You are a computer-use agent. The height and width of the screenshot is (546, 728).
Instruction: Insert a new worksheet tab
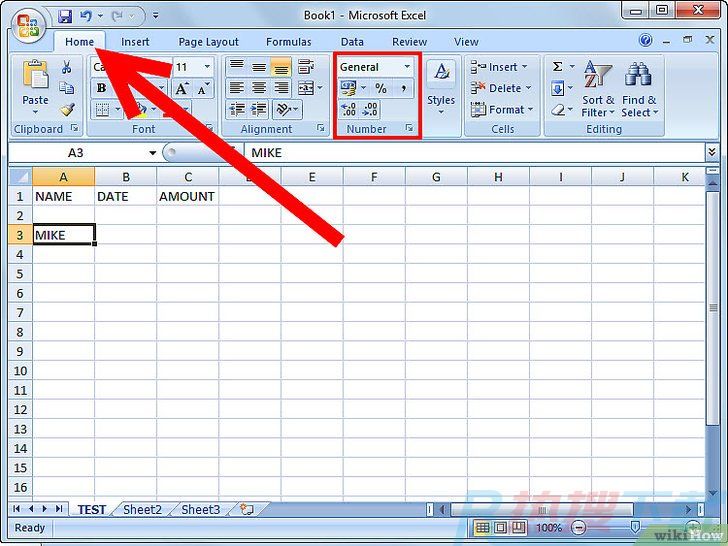click(247, 509)
